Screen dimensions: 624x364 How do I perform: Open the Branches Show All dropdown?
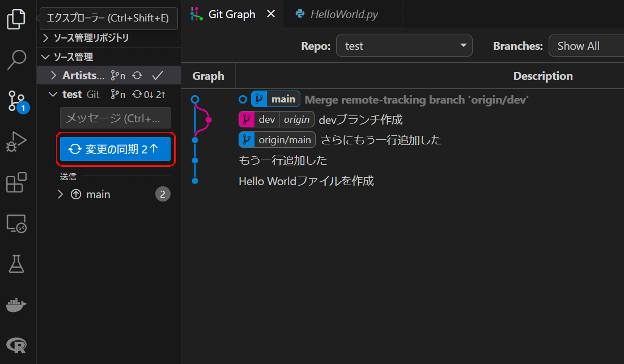[x=586, y=46]
